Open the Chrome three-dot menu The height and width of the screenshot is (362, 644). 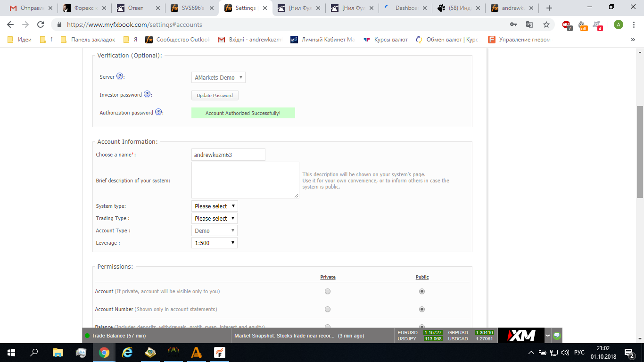coord(634,25)
